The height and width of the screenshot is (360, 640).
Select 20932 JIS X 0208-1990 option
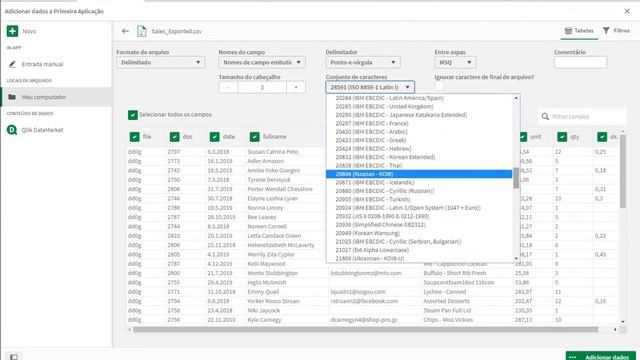click(x=419, y=216)
